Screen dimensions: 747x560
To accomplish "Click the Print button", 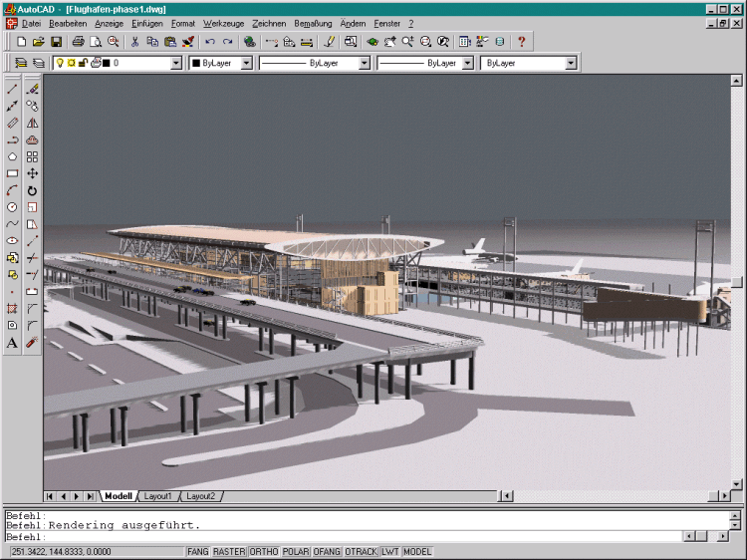I will pyautogui.click(x=78, y=42).
